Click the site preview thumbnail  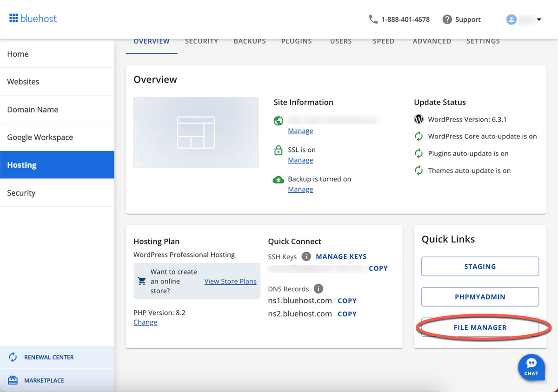196,132
